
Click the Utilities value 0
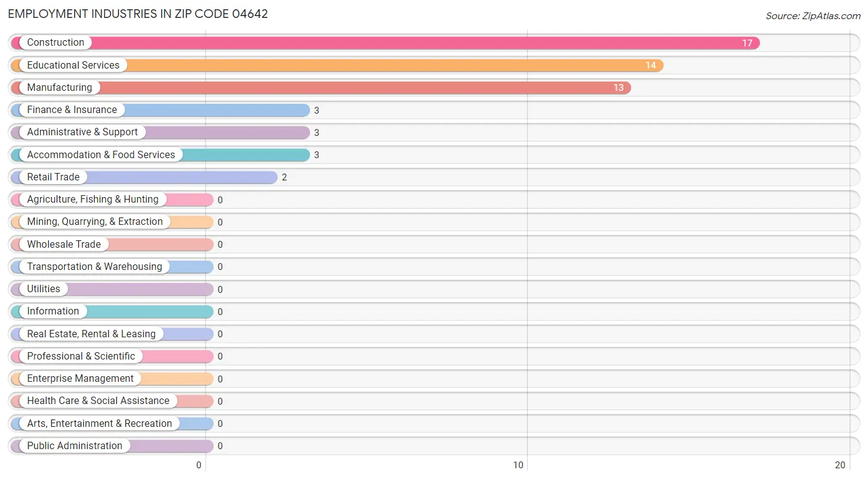(220, 289)
